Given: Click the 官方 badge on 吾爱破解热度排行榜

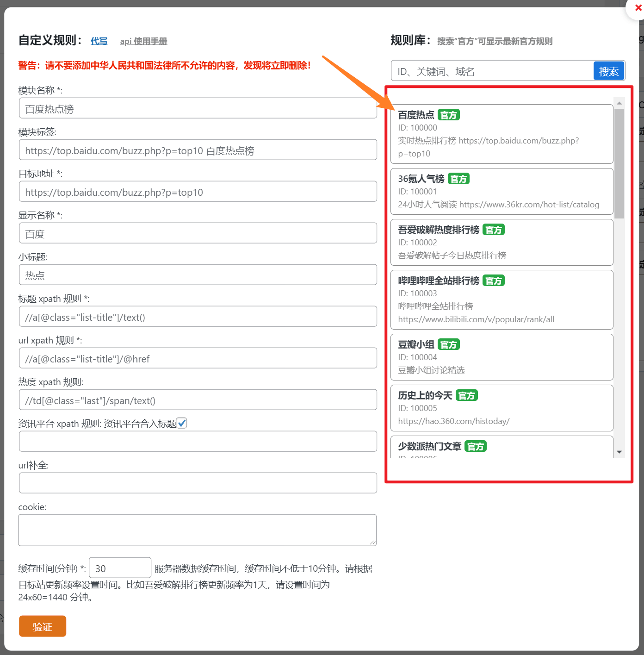Looking at the screenshot, I should point(493,229).
